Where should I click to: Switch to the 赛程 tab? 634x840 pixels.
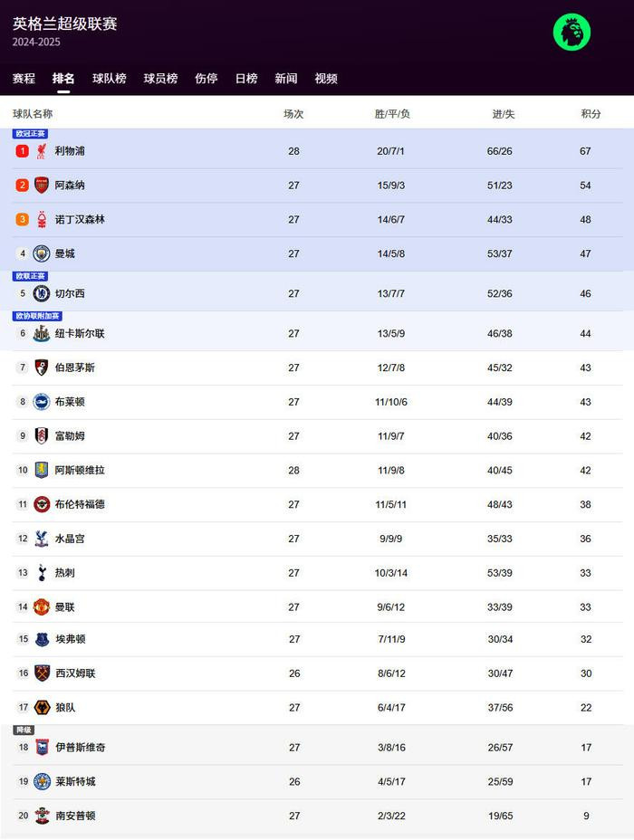pyautogui.click(x=24, y=79)
